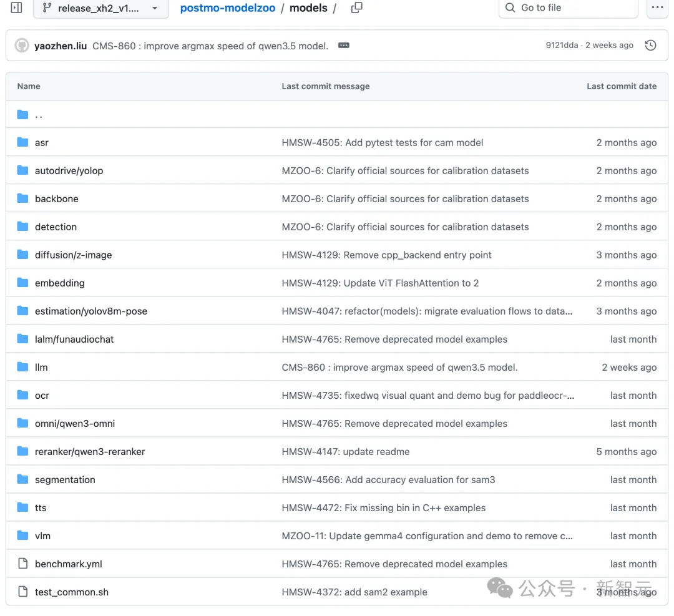Click the folder icon beside segmentation
This screenshot has height=616, width=674.
tap(22, 479)
